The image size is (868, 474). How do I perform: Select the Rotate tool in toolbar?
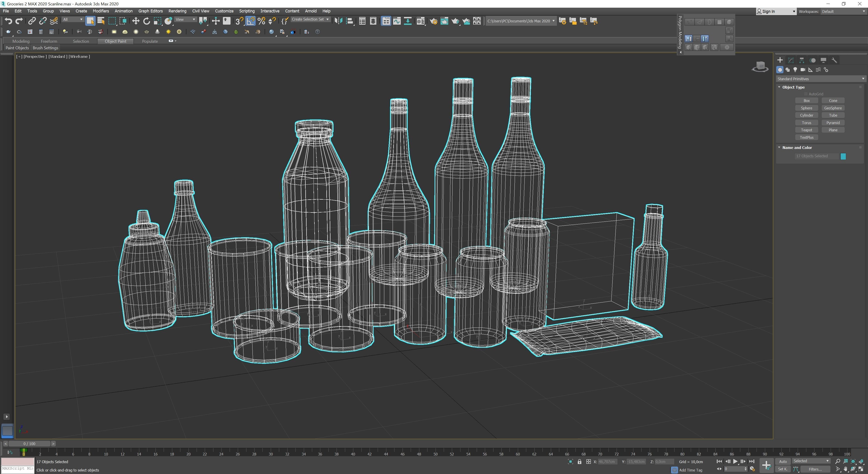[146, 21]
